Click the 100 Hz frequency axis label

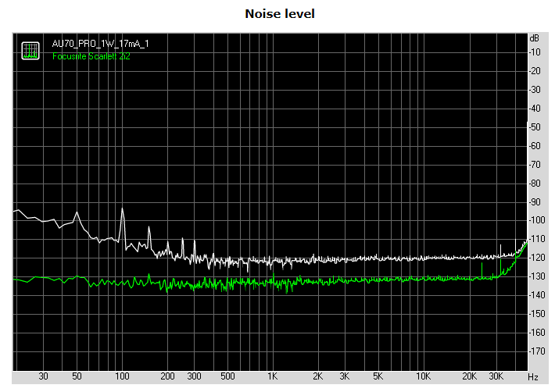[x=122, y=376]
